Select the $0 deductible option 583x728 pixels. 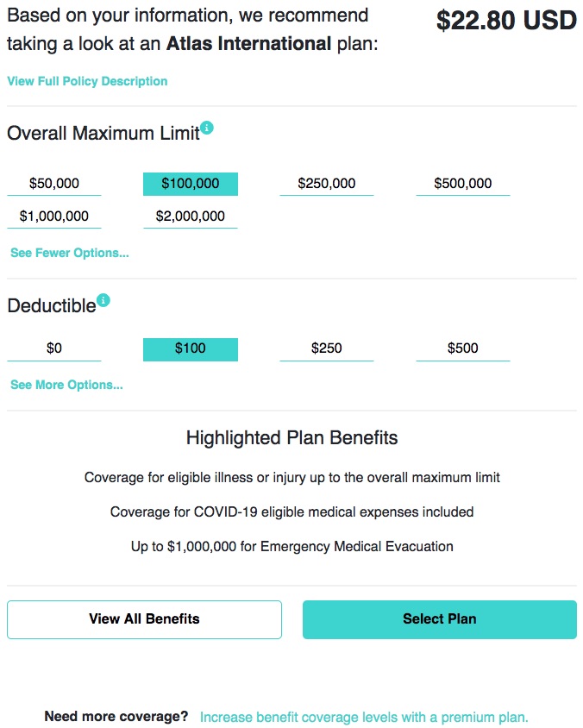(53, 349)
